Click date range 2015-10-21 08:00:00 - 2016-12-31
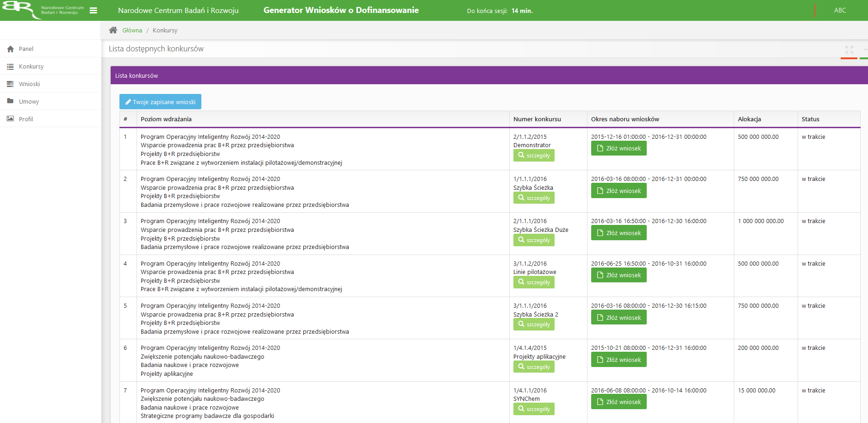This screenshot has height=423, width=868. click(x=649, y=348)
